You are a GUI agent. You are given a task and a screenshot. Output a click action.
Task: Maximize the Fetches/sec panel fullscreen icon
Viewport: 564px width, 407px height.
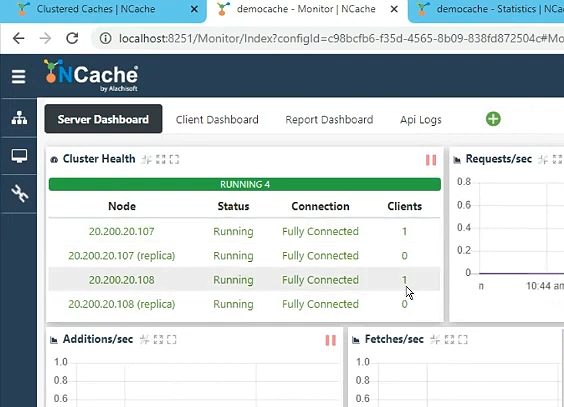pos(463,339)
